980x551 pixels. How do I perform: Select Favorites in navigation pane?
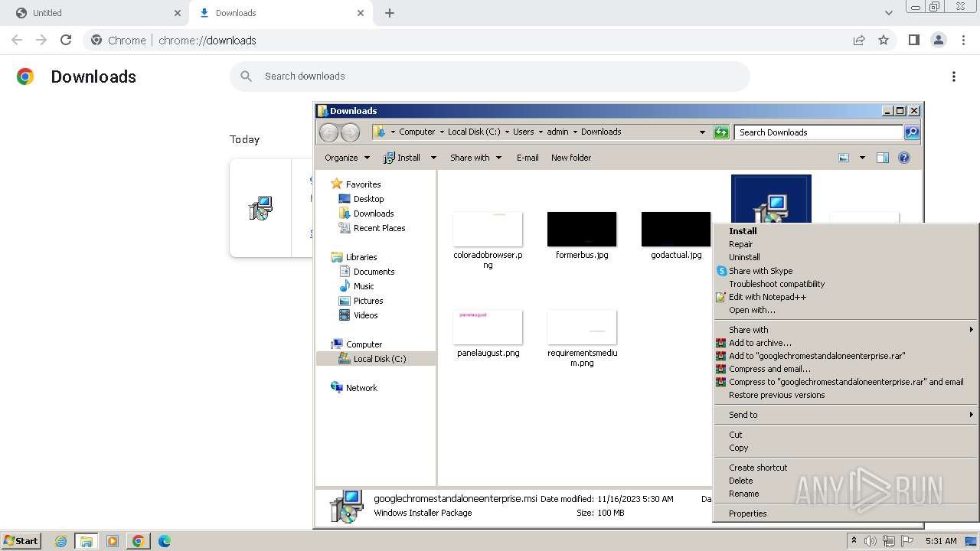(363, 184)
